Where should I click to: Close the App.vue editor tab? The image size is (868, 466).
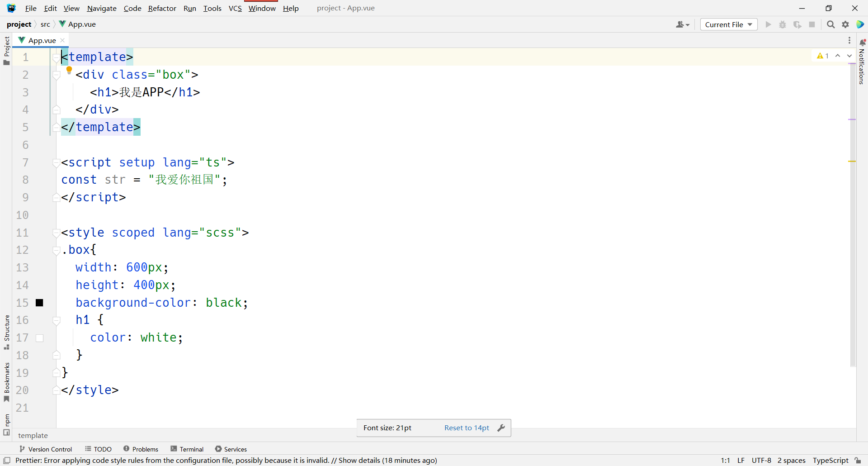[x=62, y=40]
